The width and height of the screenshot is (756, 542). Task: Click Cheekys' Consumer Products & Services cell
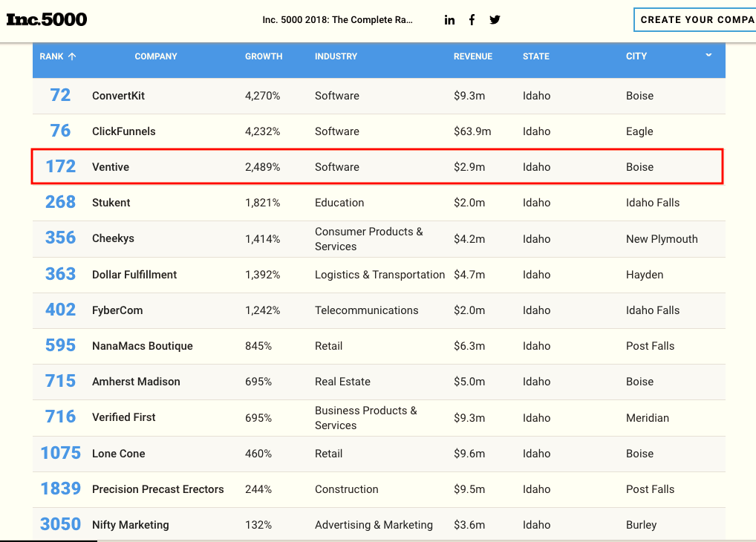click(x=369, y=238)
